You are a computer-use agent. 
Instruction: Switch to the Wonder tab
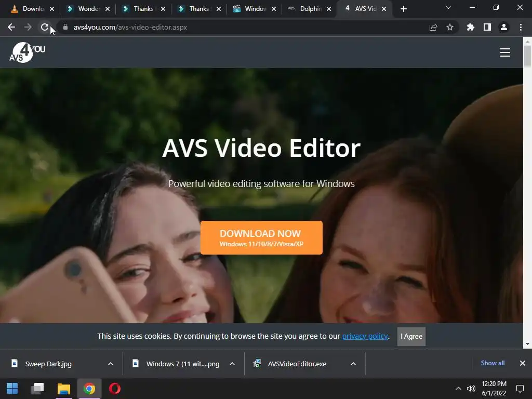pos(85,9)
